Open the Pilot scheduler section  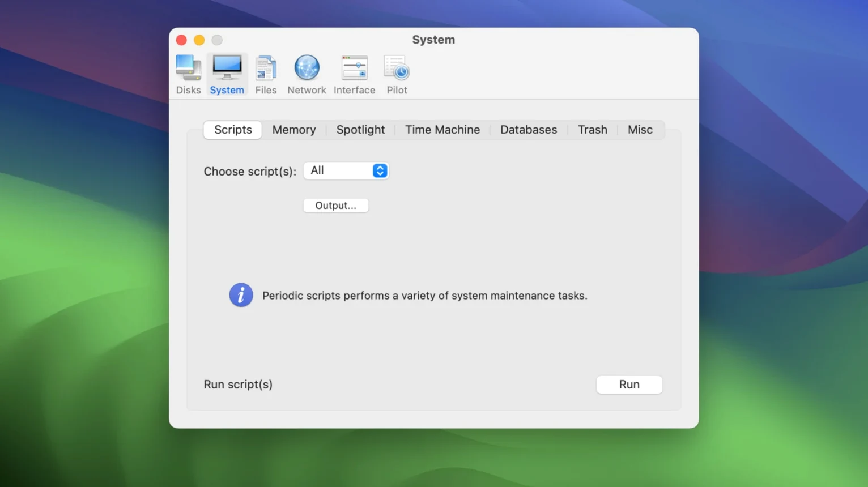[x=397, y=75]
